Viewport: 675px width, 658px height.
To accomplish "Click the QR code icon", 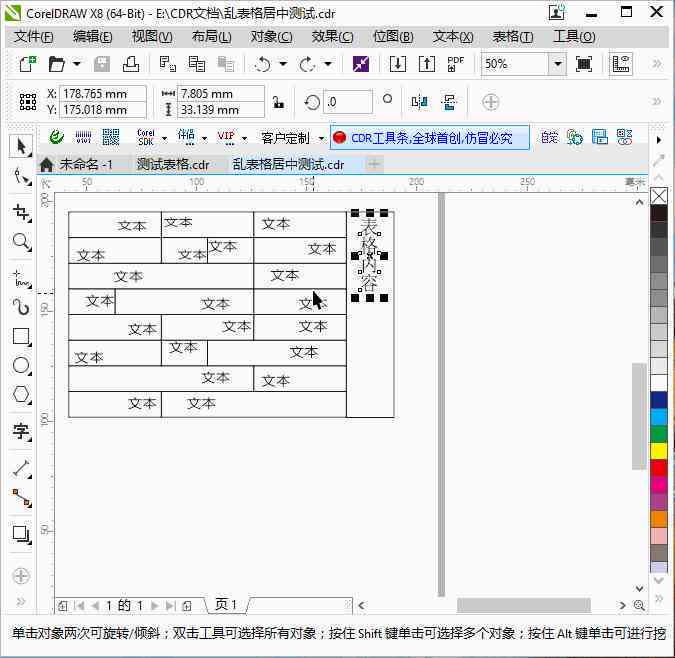I will [x=111, y=138].
